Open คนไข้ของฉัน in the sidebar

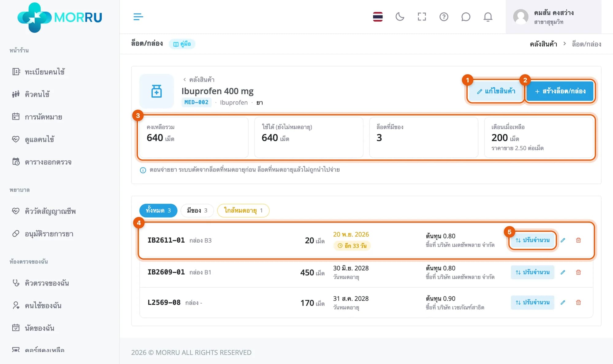pyautogui.click(x=37, y=305)
